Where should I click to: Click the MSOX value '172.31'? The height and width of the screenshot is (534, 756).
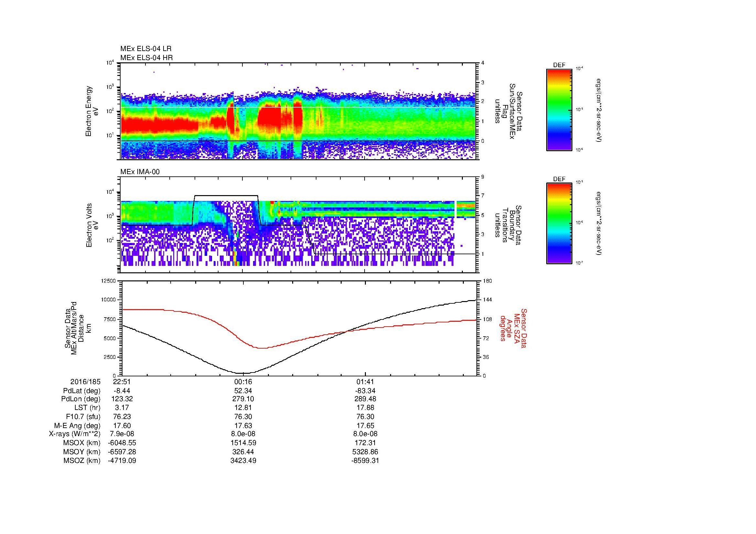pyautogui.click(x=365, y=443)
